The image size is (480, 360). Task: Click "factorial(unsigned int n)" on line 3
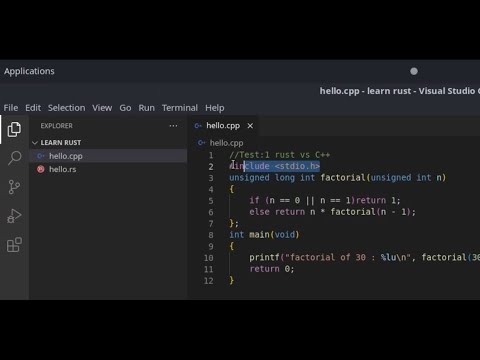point(383,178)
